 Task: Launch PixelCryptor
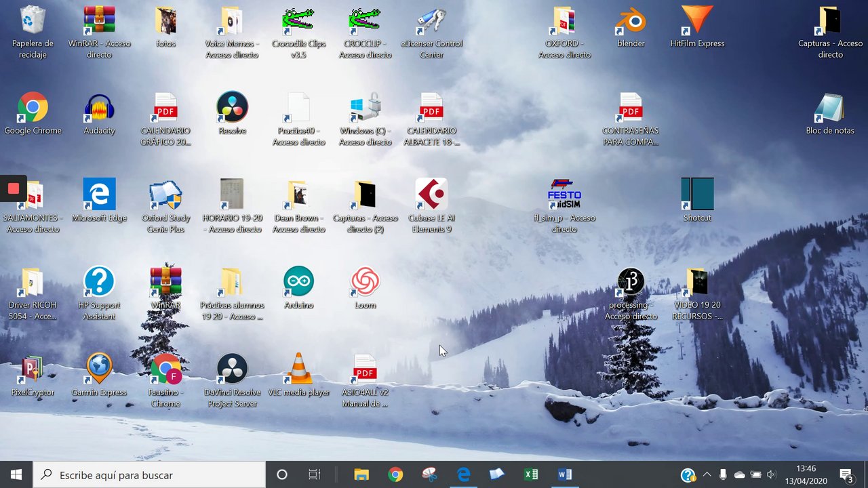click(x=33, y=375)
